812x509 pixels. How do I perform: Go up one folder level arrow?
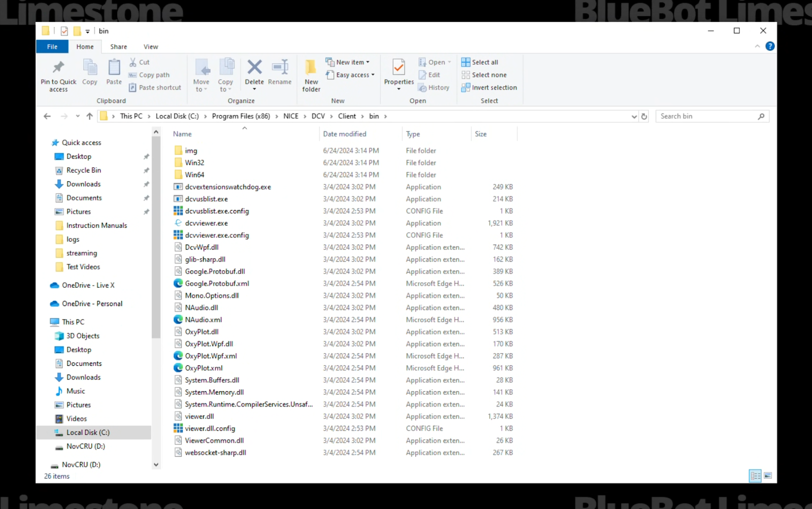89,116
